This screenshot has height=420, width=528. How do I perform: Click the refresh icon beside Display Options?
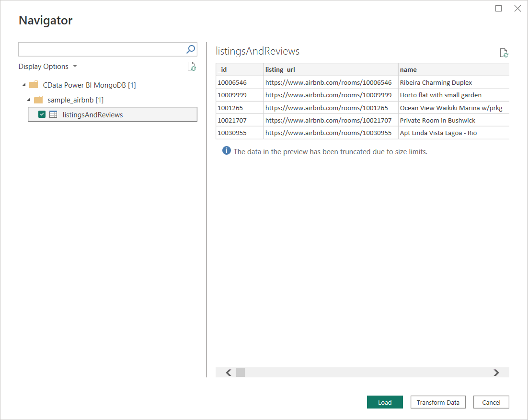pos(192,67)
